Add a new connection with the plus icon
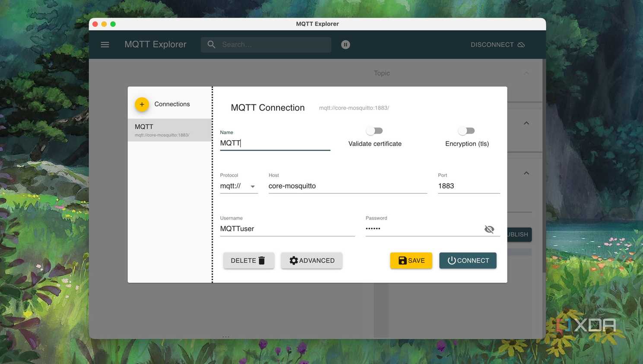This screenshot has width=643, height=364. (142, 104)
